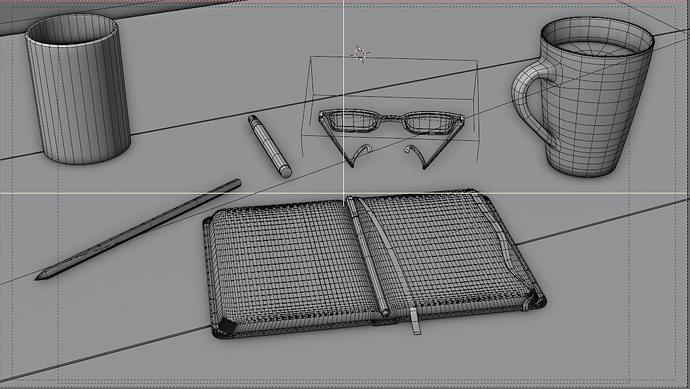Select the wireframe box around the glasses
Image resolution: width=690 pixels, height=389 pixels.
pyautogui.click(x=390, y=108)
